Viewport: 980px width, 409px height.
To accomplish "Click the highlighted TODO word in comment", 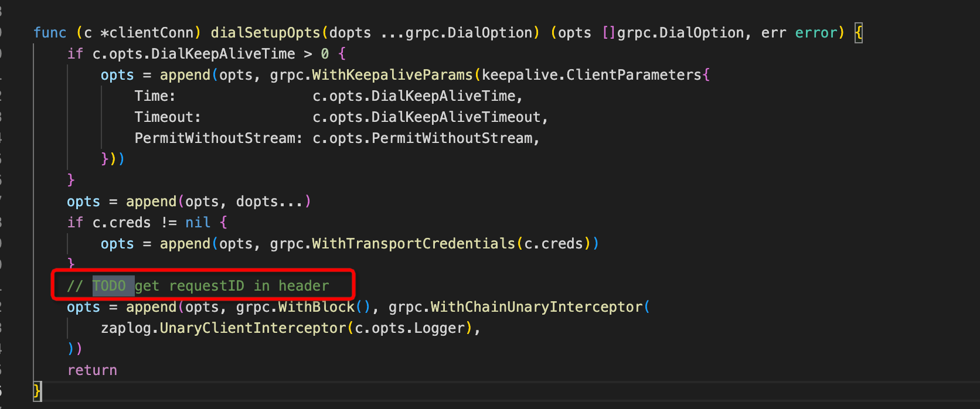I will (x=109, y=286).
